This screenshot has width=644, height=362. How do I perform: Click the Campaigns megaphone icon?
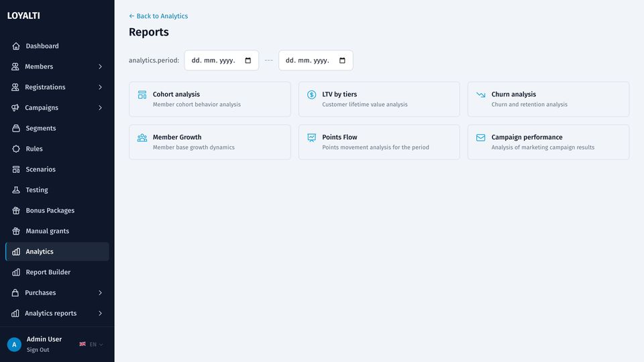coord(15,107)
